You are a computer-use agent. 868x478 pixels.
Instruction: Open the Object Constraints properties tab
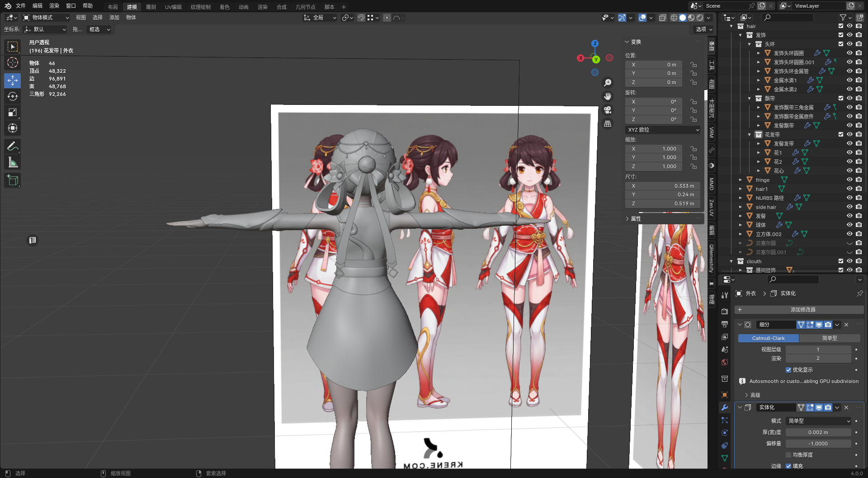[725, 445]
